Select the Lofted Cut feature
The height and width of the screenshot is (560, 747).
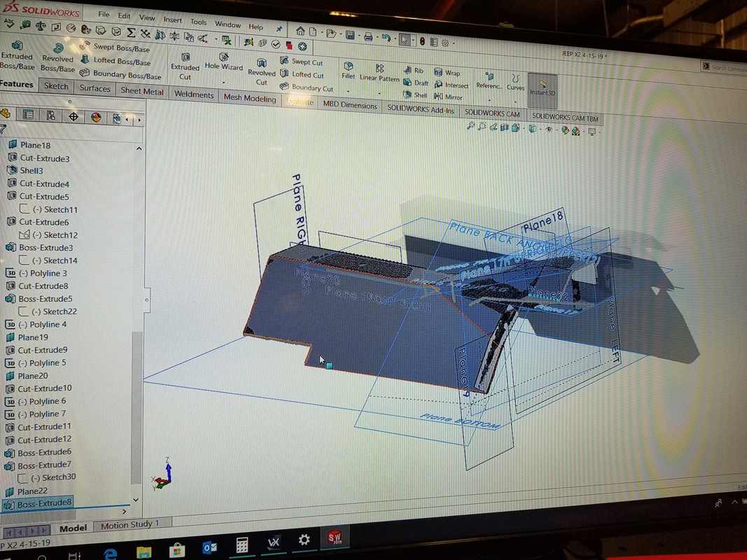click(x=302, y=74)
